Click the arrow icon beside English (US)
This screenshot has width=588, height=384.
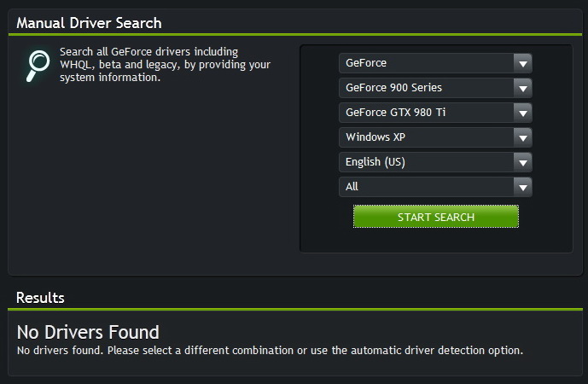(522, 162)
